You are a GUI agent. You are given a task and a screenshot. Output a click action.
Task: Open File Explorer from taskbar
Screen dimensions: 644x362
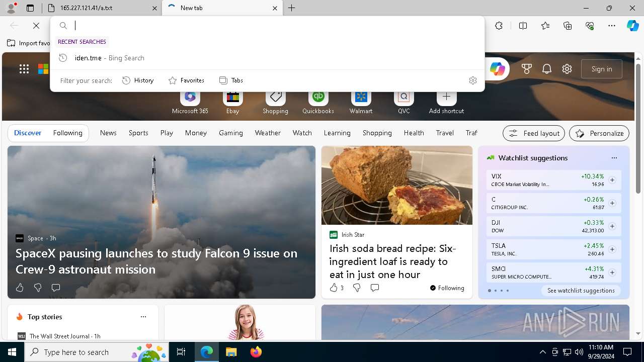coord(231,352)
